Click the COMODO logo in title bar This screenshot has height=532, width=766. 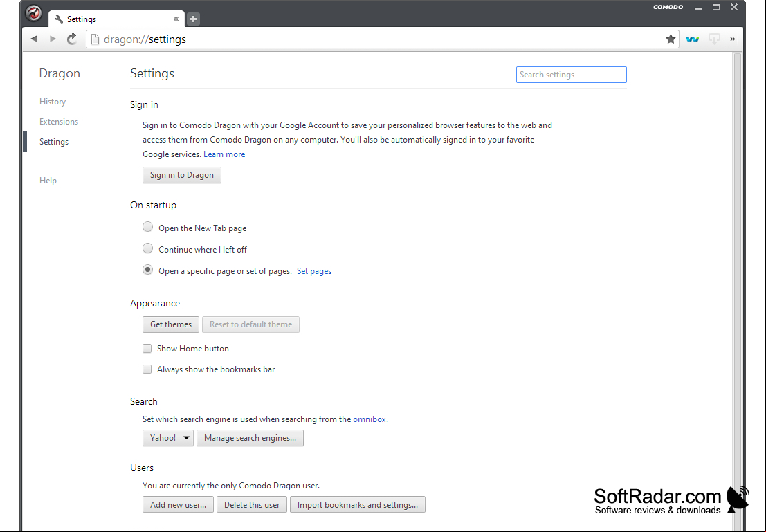668,7
